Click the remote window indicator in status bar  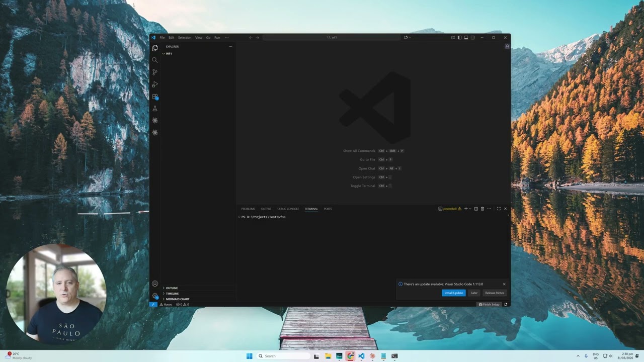[153, 304]
